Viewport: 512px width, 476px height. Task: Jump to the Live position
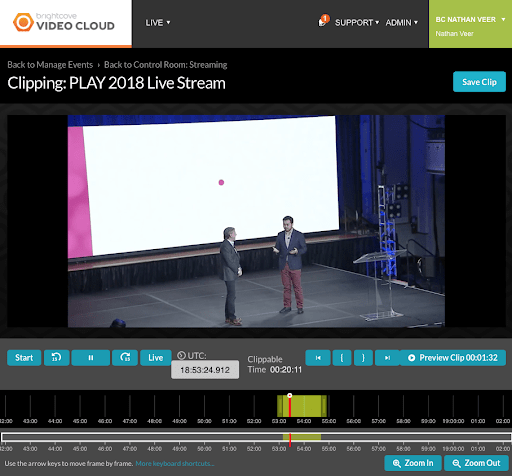tap(156, 358)
